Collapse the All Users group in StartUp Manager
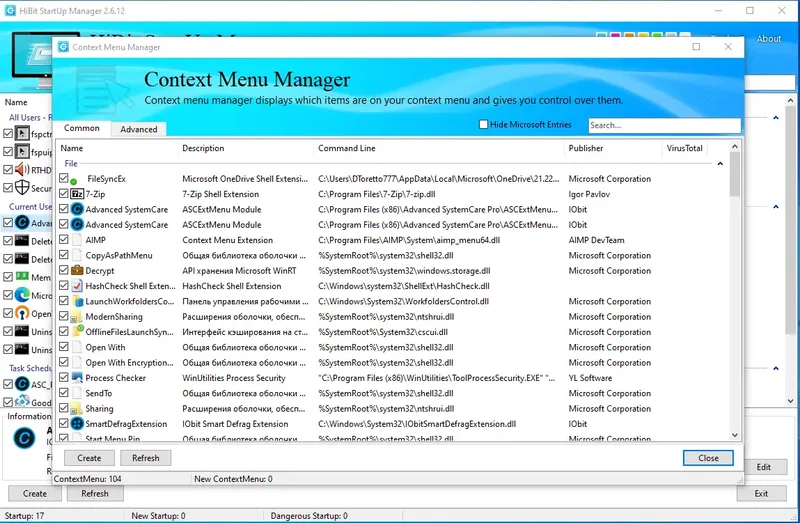This screenshot has width=800, height=523. pyautogui.click(x=776, y=118)
